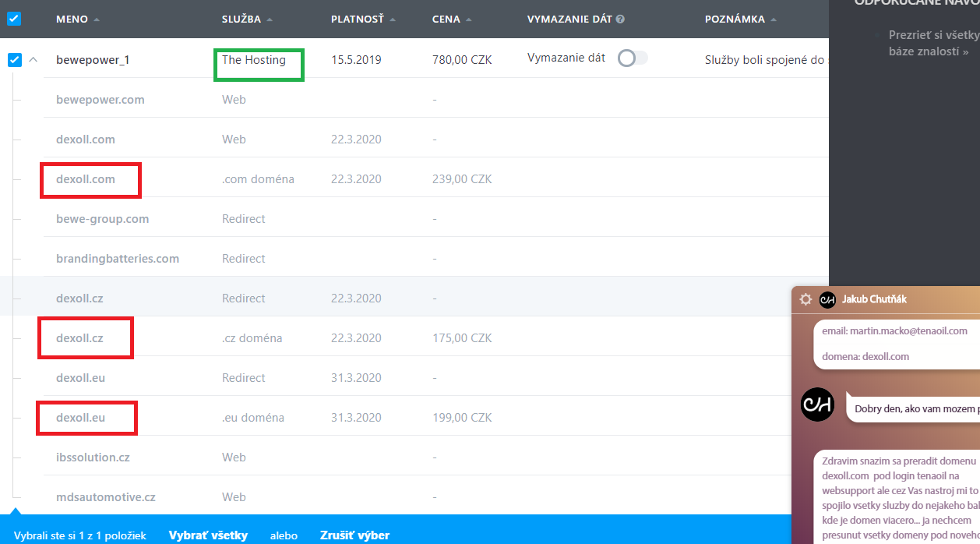
Task: Select dexoll.eu .eu doména row
Action: coord(80,418)
